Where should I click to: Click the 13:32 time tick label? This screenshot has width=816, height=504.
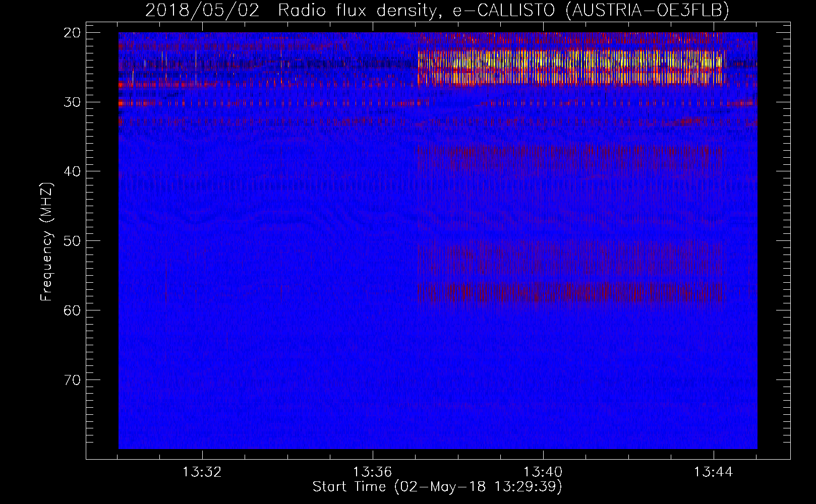click(202, 472)
